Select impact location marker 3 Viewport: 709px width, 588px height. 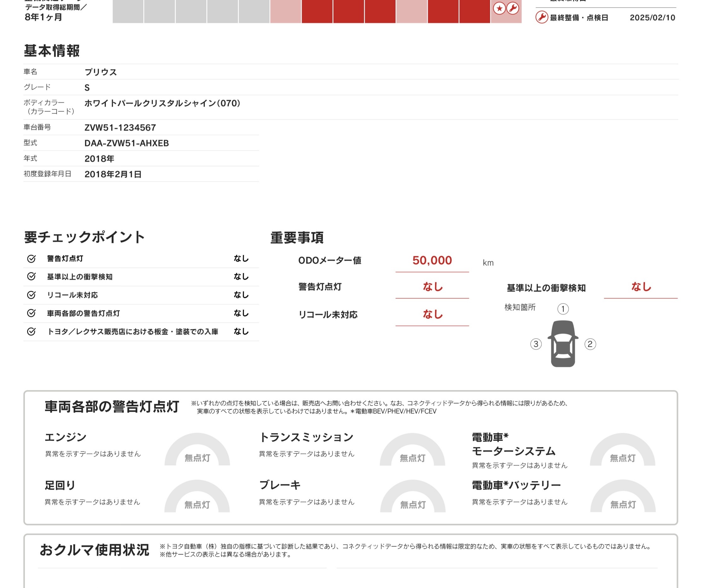pyautogui.click(x=536, y=344)
